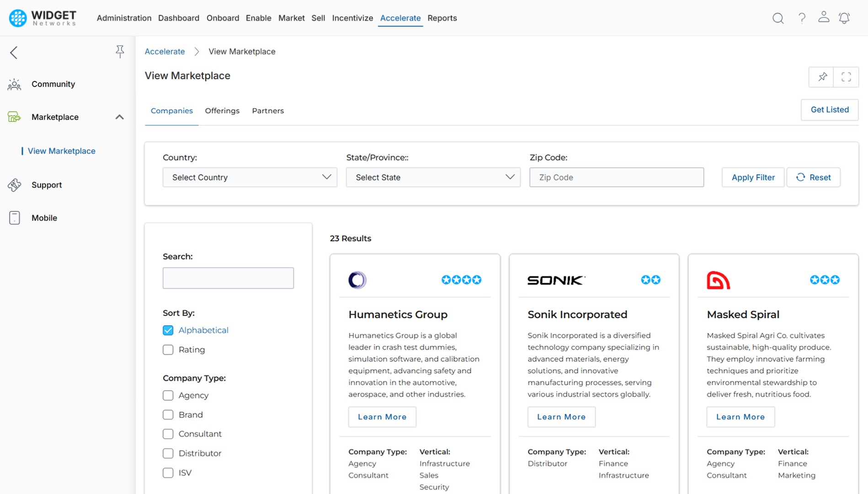Viewport: 868px width, 494px height.
Task: Expand View Marketplace to fullscreen mode
Action: (x=846, y=77)
